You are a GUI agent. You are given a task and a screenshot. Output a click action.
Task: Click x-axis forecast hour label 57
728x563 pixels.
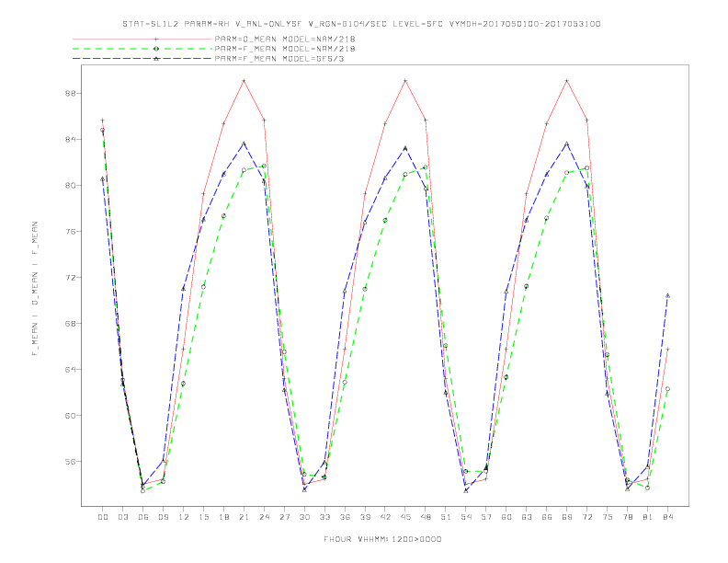[x=486, y=517]
